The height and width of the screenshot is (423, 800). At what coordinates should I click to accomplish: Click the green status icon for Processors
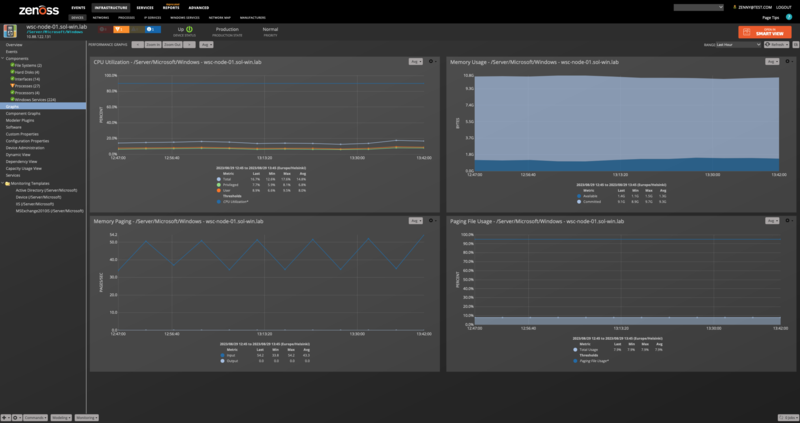point(12,93)
